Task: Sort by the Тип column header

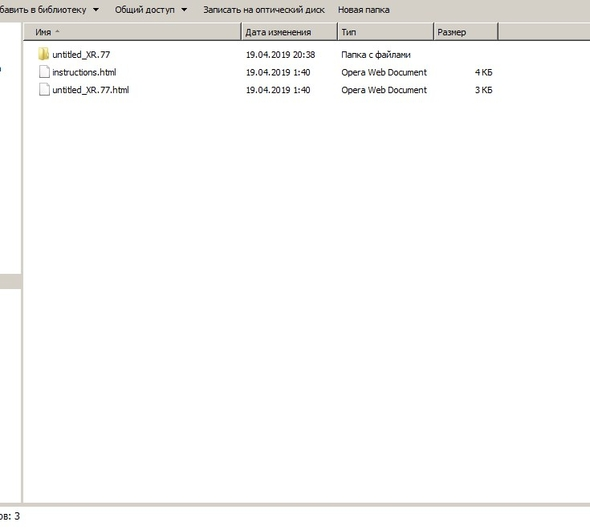Action: pos(385,32)
